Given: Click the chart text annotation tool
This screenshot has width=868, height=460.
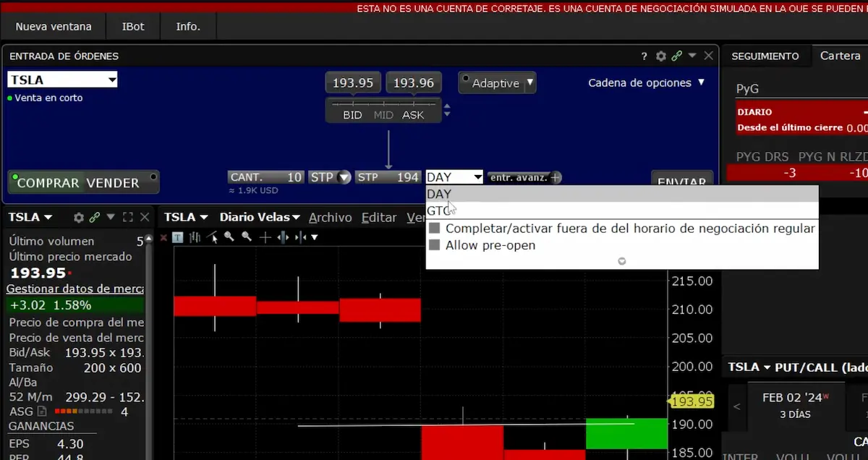Looking at the screenshot, I should 177,237.
